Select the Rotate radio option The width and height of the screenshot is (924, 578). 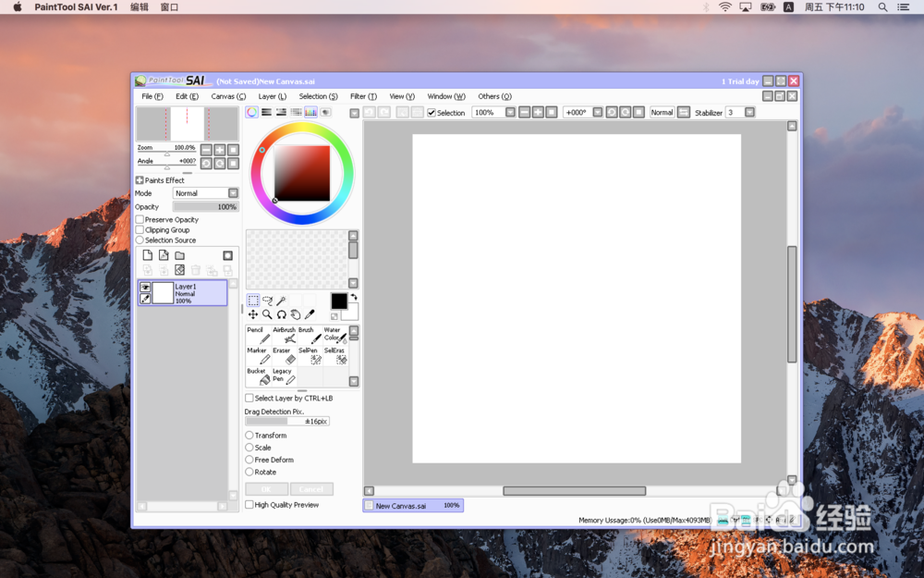tap(249, 473)
